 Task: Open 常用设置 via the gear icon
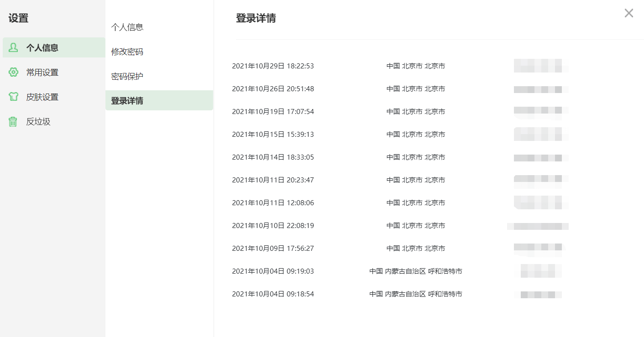click(13, 72)
